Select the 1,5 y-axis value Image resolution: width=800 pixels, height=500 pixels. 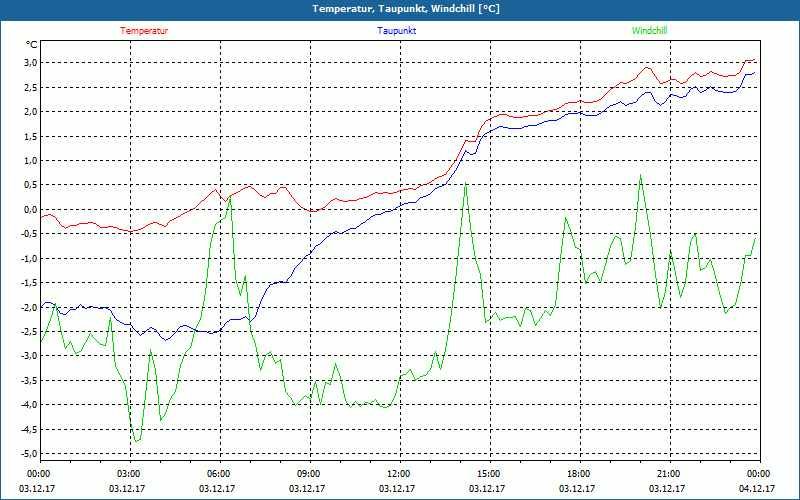pos(31,136)
